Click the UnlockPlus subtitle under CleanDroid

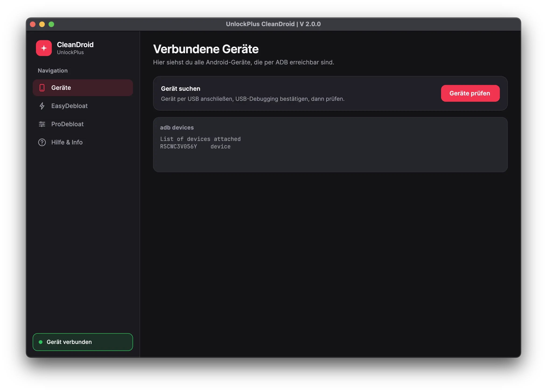pos(70,52)
